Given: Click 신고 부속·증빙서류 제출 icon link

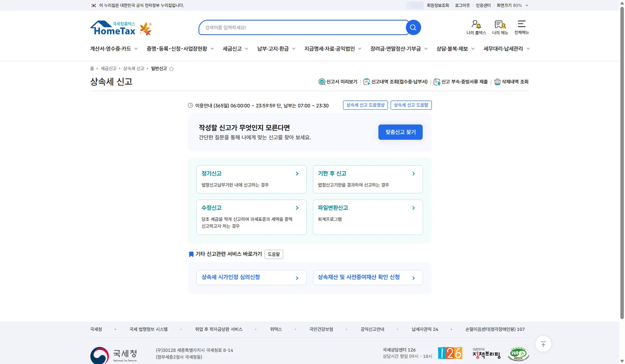Looking at the screenshot, I should 461,82.
